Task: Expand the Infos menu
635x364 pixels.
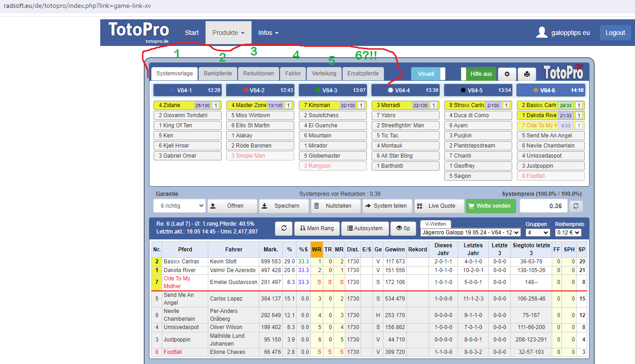Action: (x=269, y=33)
